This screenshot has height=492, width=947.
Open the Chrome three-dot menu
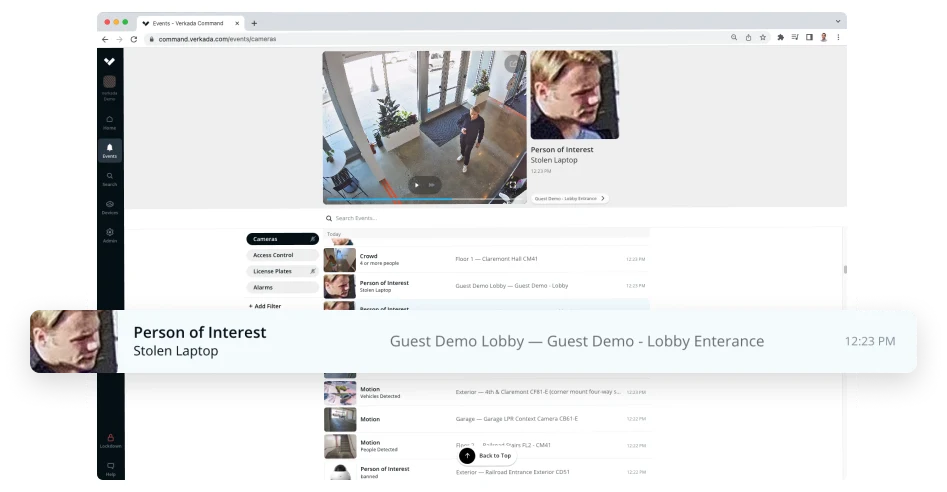pos(838,37)
